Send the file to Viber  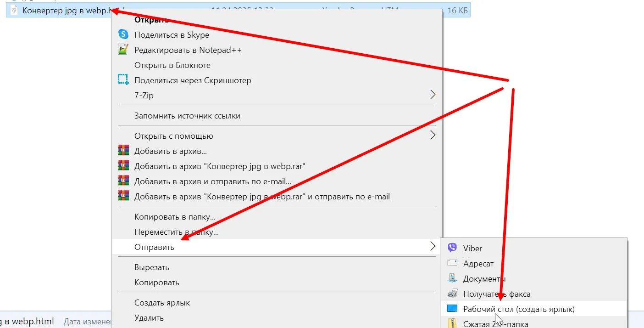(x=472, y=249)
